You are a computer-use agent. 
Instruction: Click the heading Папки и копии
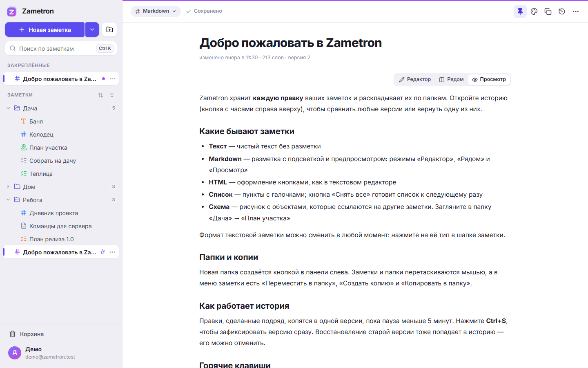tap(229, 257)
